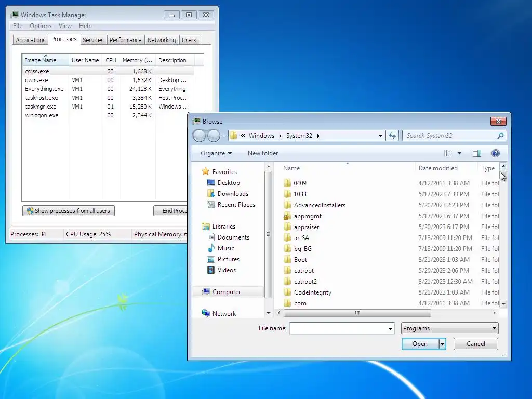Click the New folder button
532x399 pixels.
click(263, 153)
